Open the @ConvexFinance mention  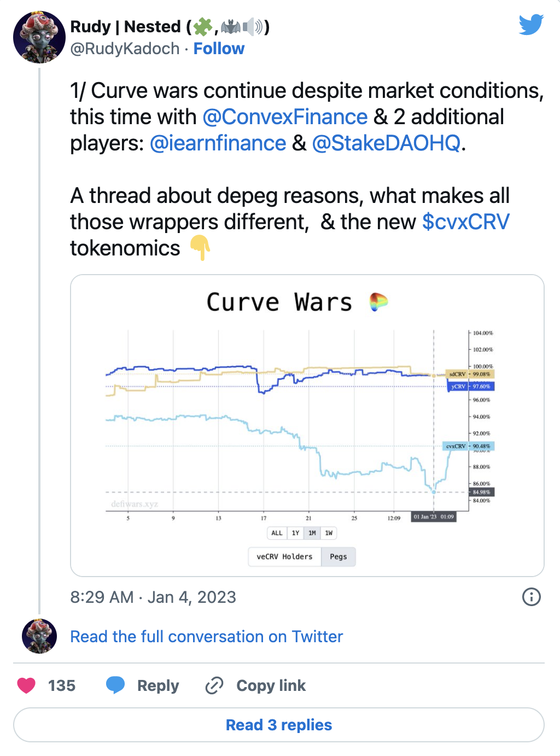(285, 117)
